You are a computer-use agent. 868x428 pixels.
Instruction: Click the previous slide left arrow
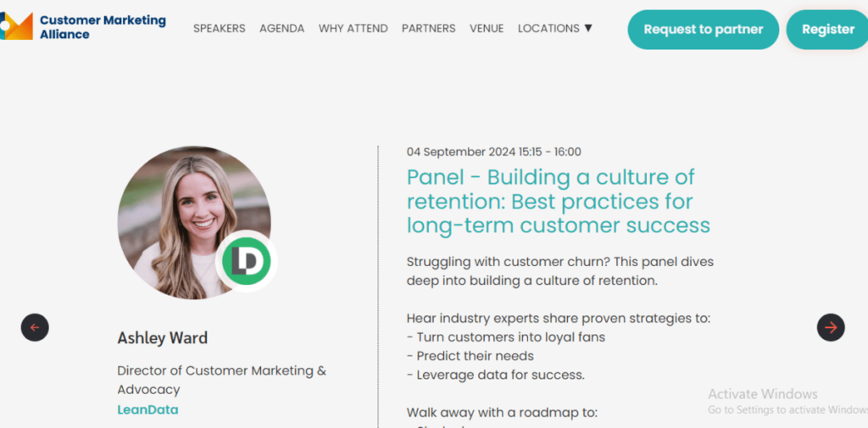[35, 327]
